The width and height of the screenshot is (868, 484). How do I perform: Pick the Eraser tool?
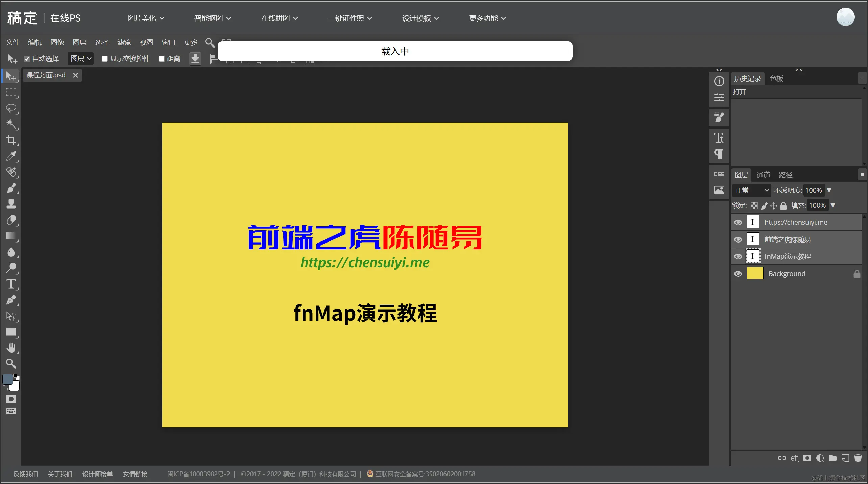click(11, 220)
